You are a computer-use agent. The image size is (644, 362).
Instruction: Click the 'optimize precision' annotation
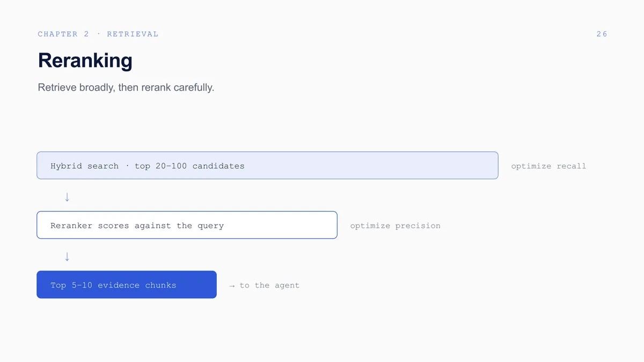tap(395, 226)
